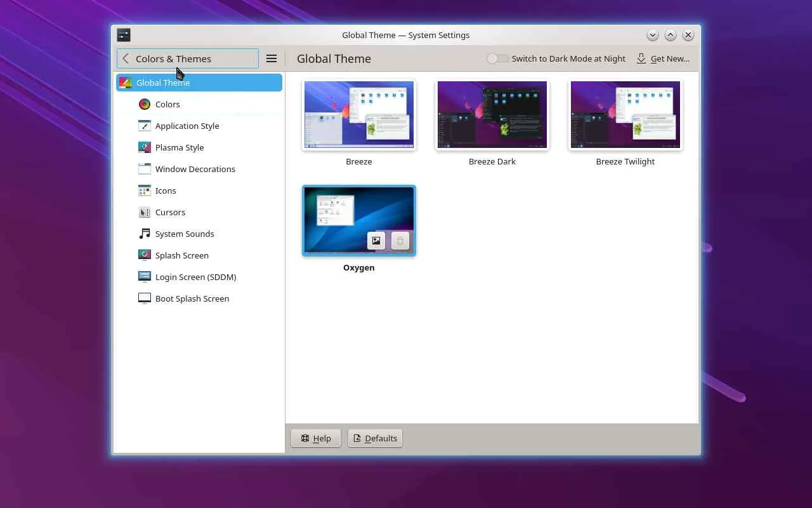Minimize the System Settings window
The width and height of the screenshot is (812, 508).
tap(653, 35)
